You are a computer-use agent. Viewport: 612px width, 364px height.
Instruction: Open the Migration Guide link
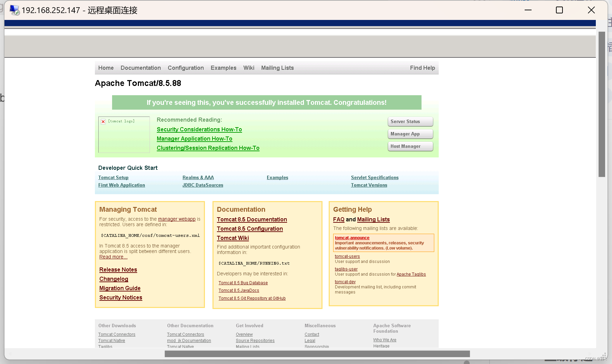point(120,288)
